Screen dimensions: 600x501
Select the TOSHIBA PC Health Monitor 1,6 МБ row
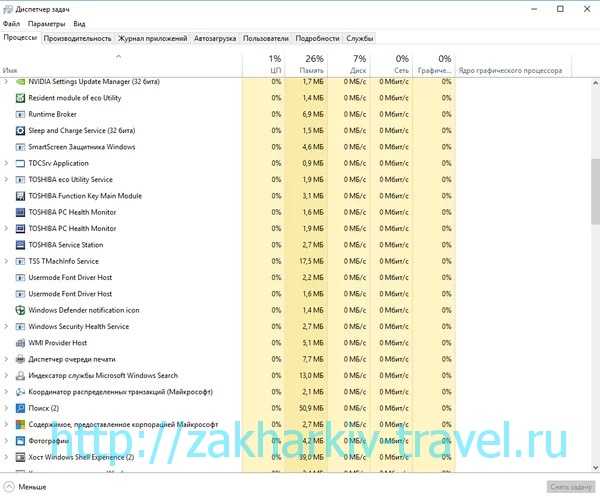228,212
